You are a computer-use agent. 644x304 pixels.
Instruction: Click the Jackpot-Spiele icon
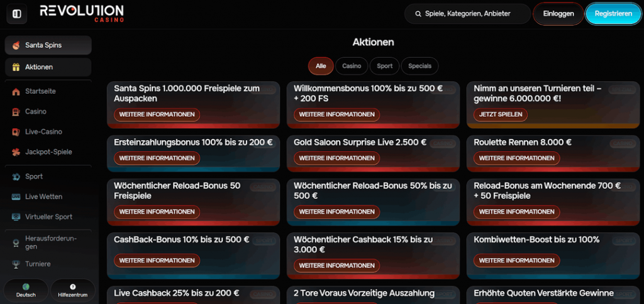(x=16, y=152)
